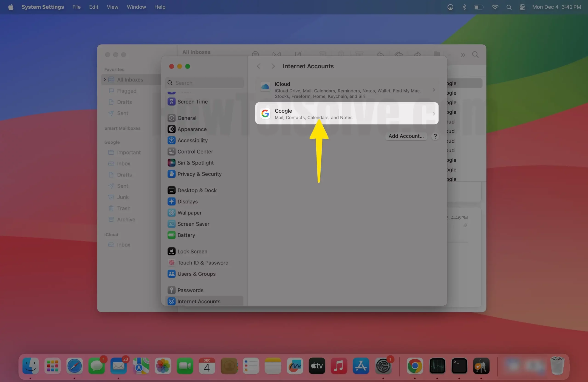Open Accessibility settings
The image size is (588, 382).
point(192,140)
